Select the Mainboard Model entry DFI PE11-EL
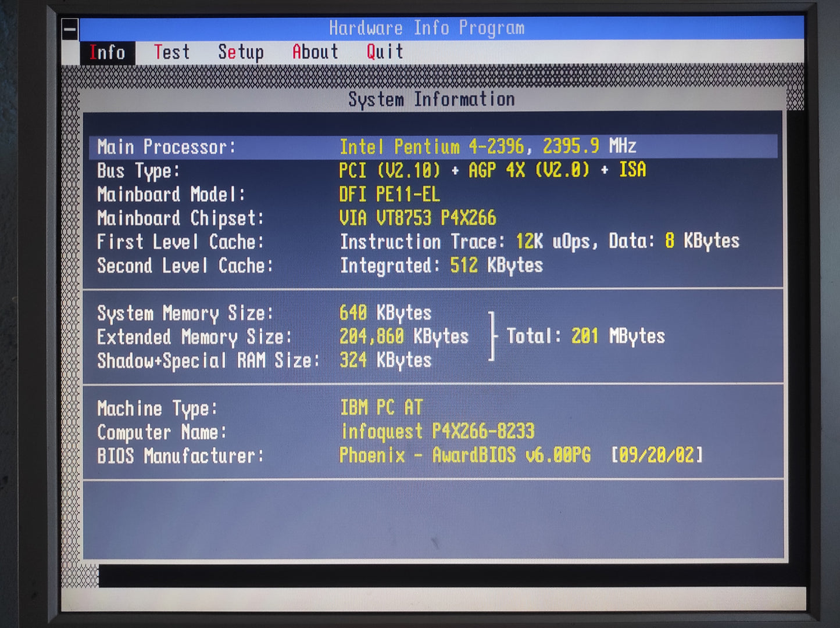The image size is (840, 628). pyautogui.click(x=389, y=194)
